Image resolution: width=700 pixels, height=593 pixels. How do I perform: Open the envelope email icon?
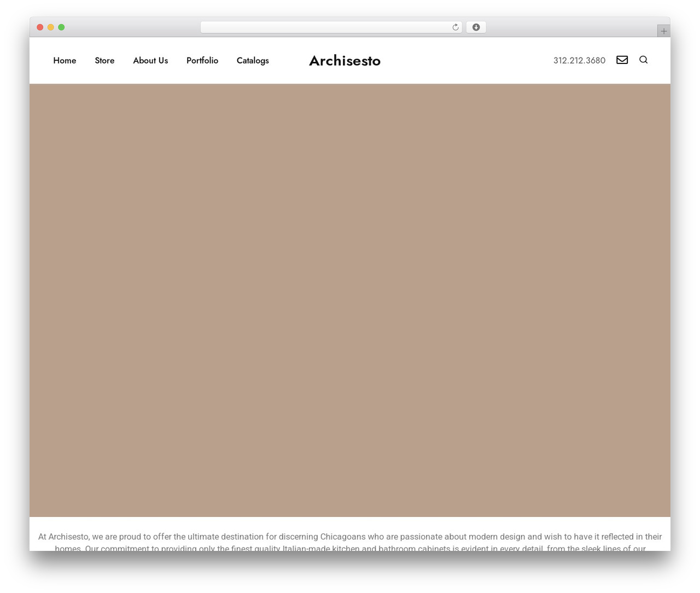point(622,60)
